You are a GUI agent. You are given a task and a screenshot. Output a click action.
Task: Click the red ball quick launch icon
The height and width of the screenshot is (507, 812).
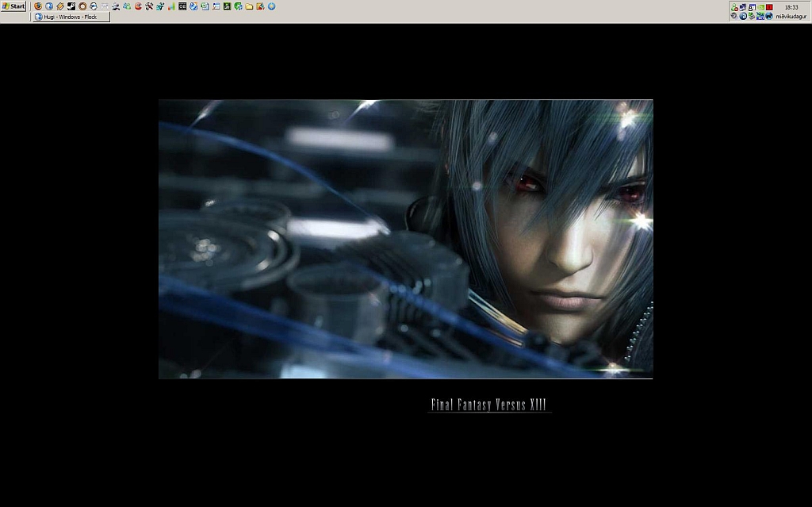138,6
